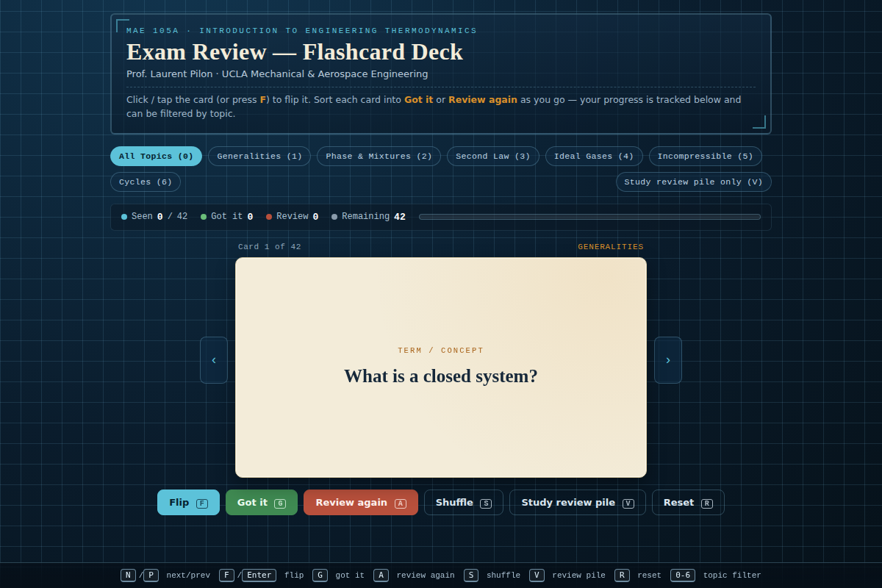
Task: Select the All Topics (0) filter
Action: [x=156, y=156]
